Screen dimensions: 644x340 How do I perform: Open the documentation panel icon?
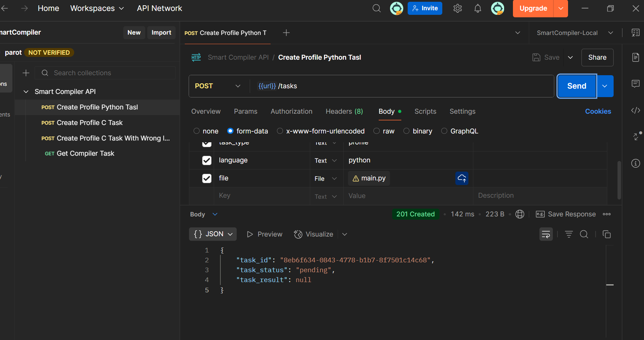pyautogui.click(x=636, y=57)
